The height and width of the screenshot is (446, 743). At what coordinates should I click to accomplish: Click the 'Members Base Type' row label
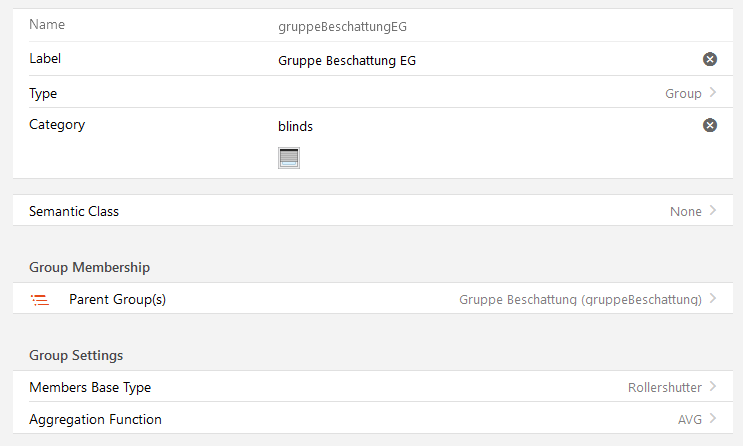(90, 387)
